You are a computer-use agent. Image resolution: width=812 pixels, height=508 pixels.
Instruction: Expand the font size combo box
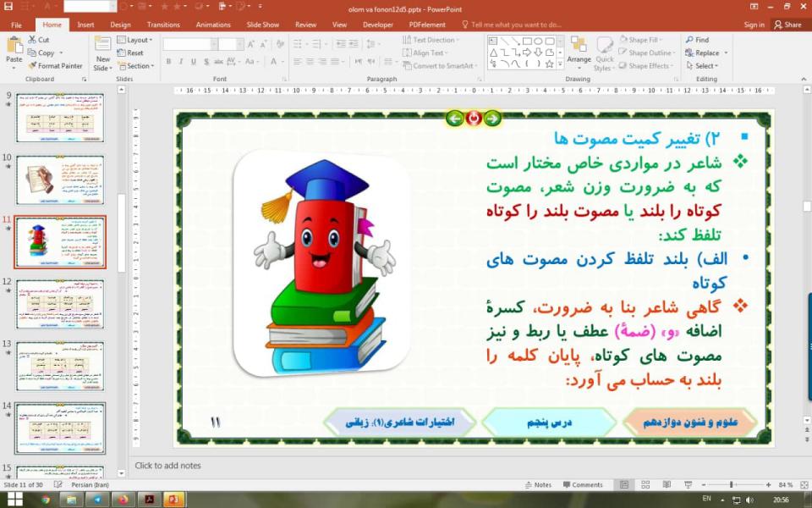239,45
